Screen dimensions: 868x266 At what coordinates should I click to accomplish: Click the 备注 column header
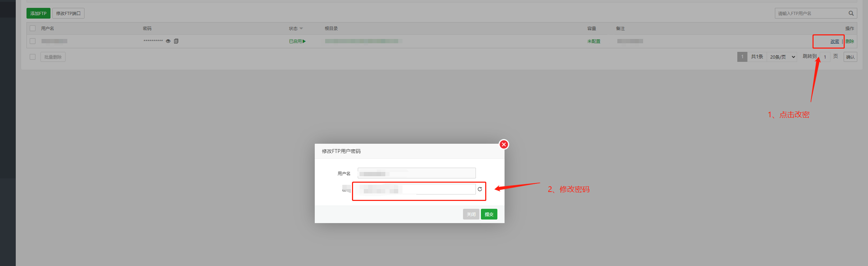point(620,29)
